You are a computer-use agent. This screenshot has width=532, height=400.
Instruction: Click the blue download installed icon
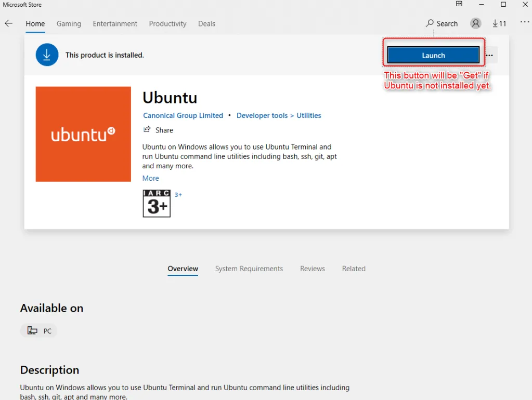click(47, 55)
